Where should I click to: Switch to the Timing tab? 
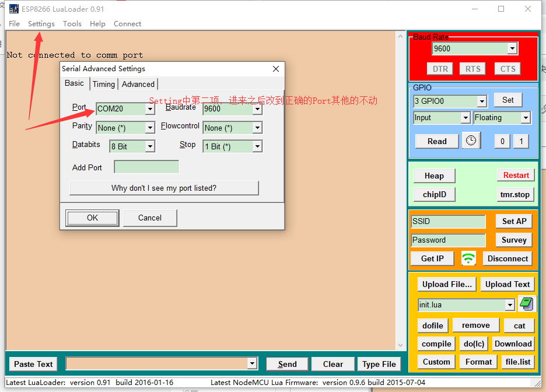click(104, 84)
